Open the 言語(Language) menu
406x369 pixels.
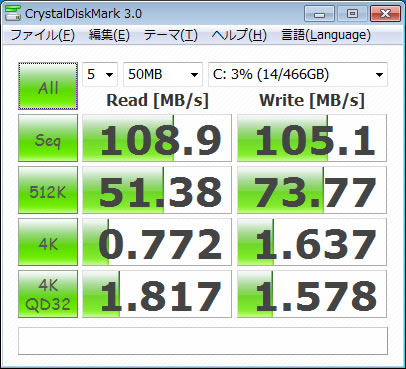[x=326, y=35]
